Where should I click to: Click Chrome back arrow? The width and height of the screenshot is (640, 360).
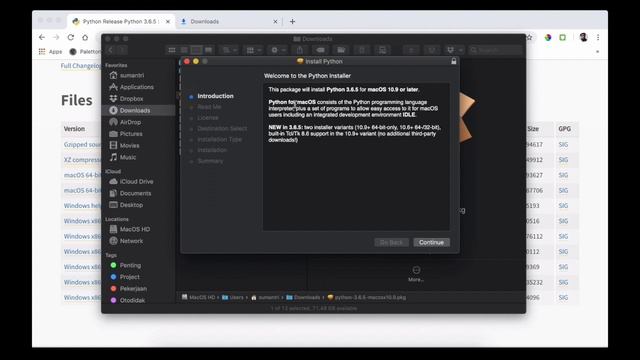tap(42, 37)
